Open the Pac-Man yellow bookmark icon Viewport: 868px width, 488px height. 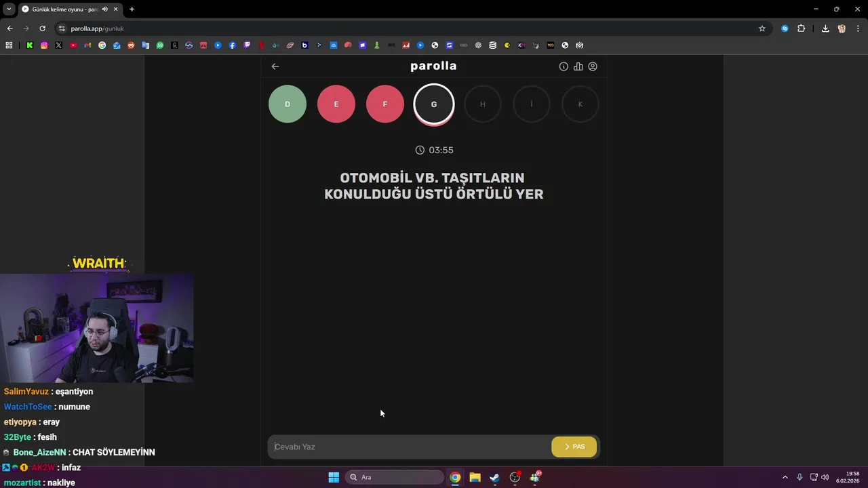[507, 45]
